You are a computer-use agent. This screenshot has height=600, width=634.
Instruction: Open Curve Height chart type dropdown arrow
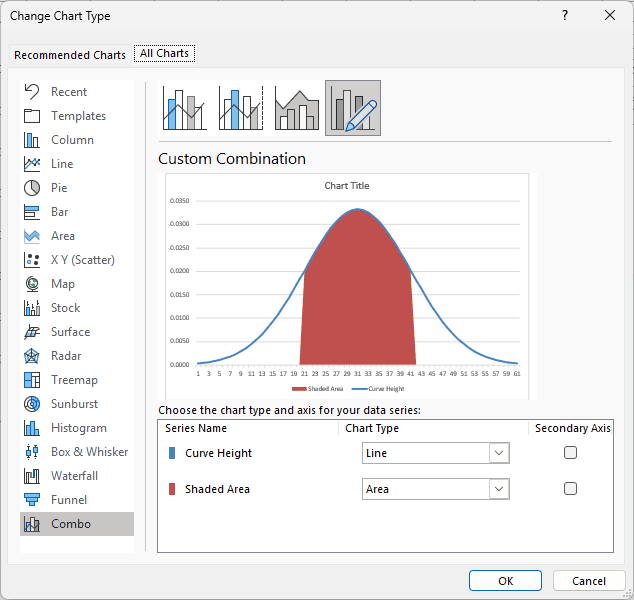click(x=499, y=453)
